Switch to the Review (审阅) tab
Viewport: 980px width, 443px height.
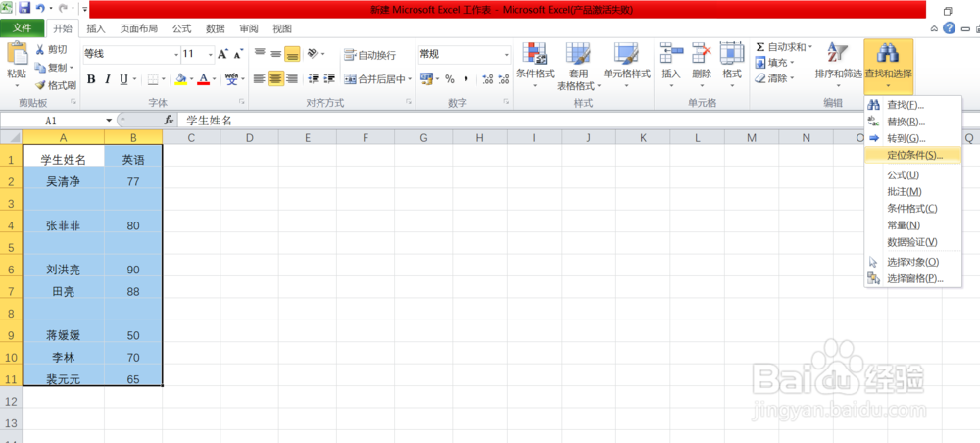(x=249, y=28)
